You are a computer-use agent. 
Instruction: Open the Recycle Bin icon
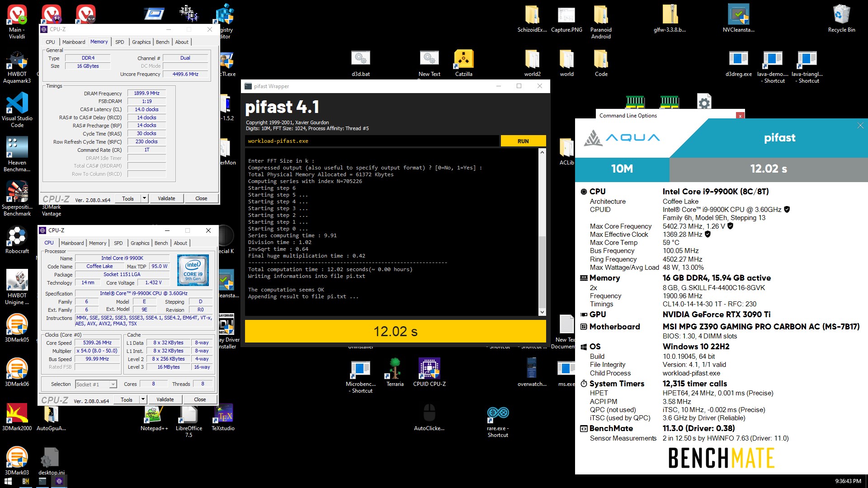point(841,19)
